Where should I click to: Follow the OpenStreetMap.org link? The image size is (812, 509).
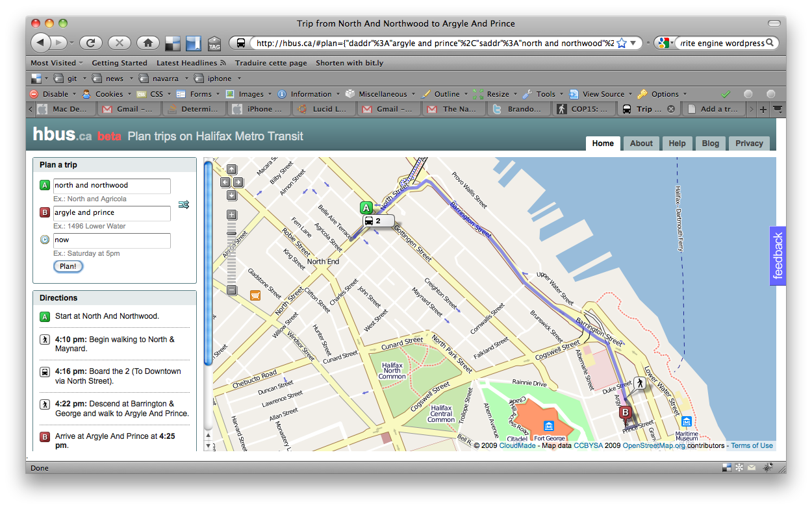click(653, 446)
